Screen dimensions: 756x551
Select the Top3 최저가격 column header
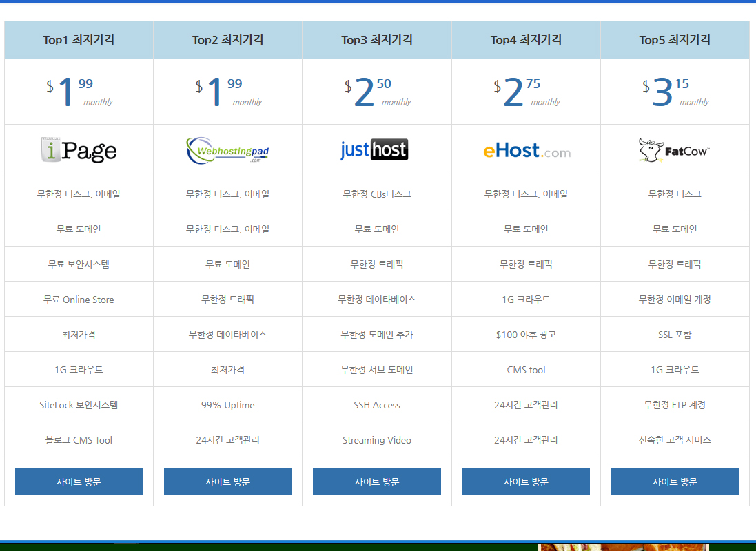click(x=376, y=40)
